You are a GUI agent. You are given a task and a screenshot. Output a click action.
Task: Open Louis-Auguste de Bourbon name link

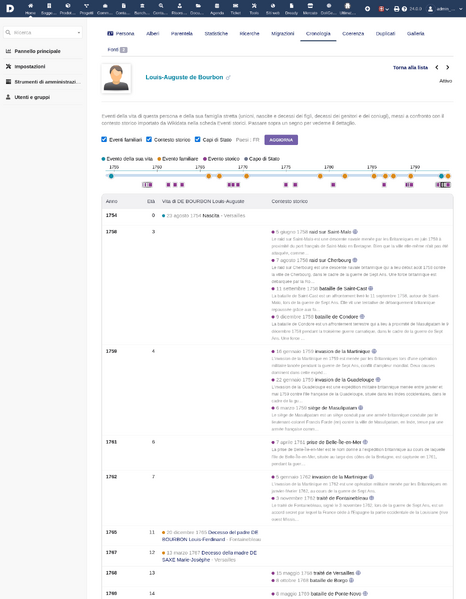tap(184, 77)
